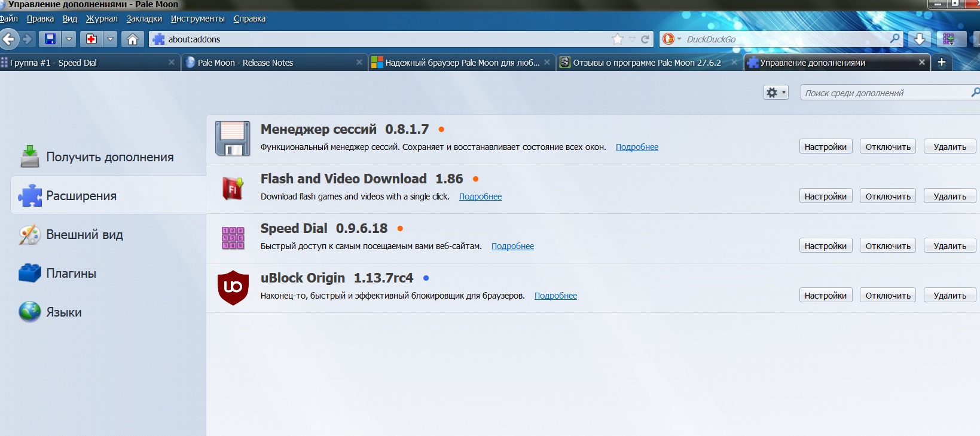Open the URL history dropdown arrow
Image resolution: width=980 pixels, height=436 pixels.
(632, 39)
